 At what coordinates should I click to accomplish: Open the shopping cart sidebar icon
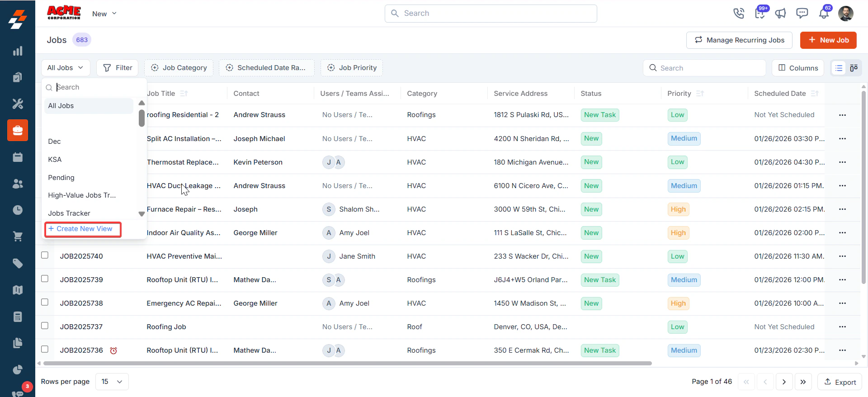click(x=18, y=236)
